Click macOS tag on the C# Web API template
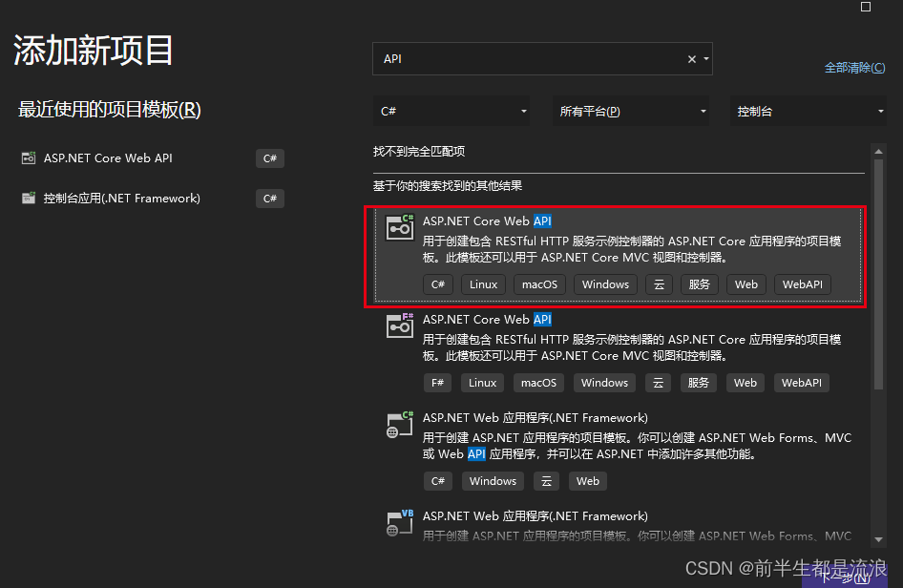 point(539,284)
